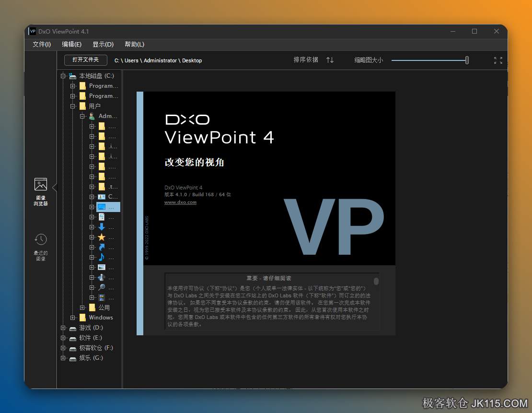532x413 pixels.
Task: Open the 显示(D) menu
Action: [103, 44]
